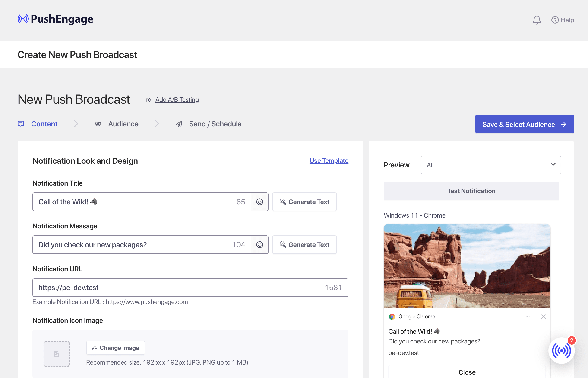The image size is (588, 378).
Task: Dismiss the preview notification with X icon
Action: pos(543,317)
